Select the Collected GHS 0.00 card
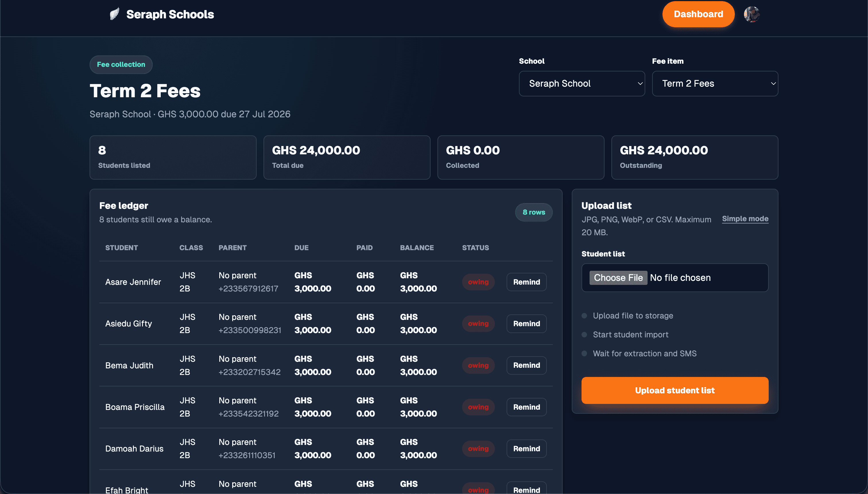Viewport: 868px width, 494px height. coord(521,157)
